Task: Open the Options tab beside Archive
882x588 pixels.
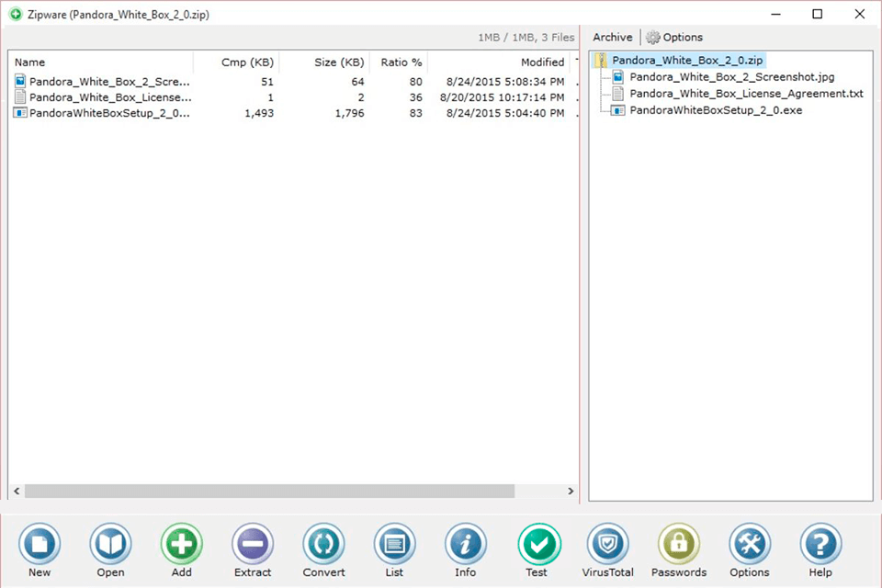Action: tap(674, 37)
